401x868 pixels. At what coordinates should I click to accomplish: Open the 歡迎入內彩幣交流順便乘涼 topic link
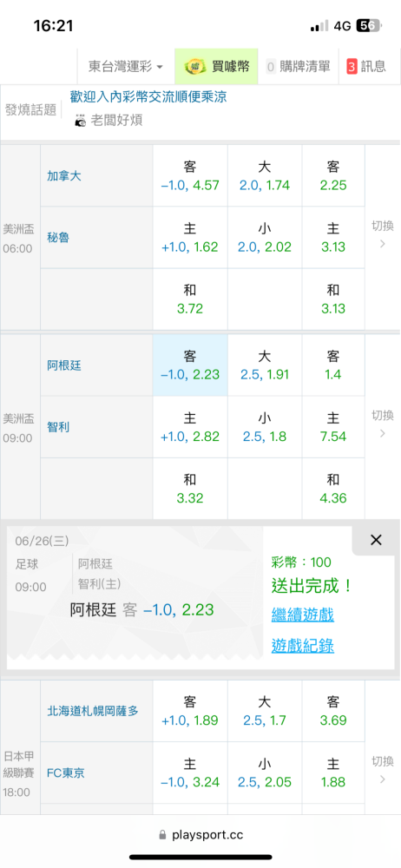point(148,97)
